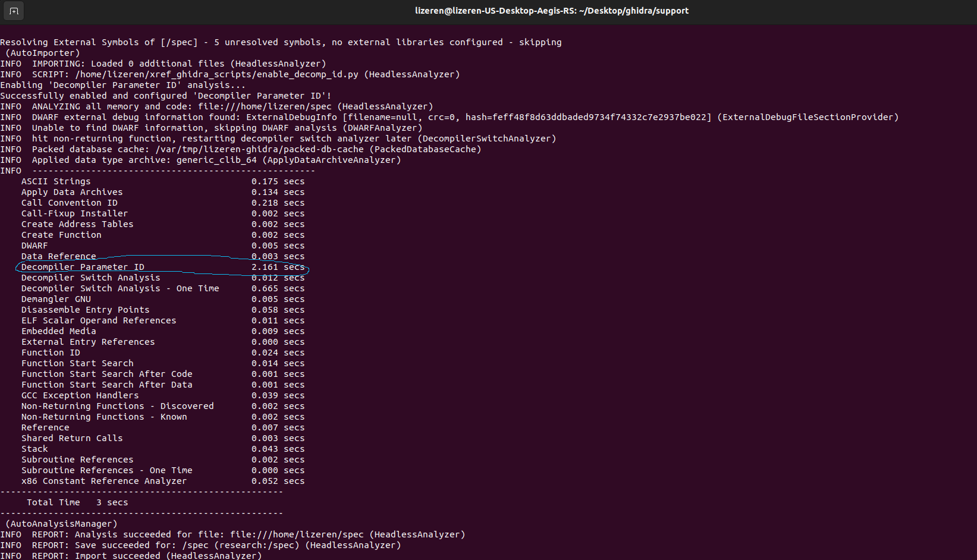The height and width of the screenshot is (560, 977).
Task: Click the 'Decompiler Parameter ID' analyzer row
Action: [x=163, y=267]
